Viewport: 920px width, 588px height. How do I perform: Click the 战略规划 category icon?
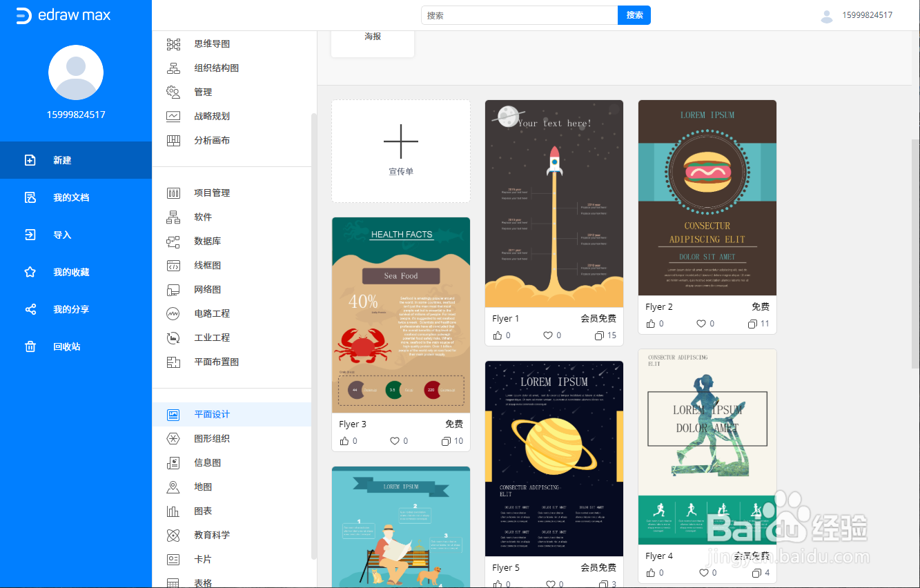pos(173,116)
